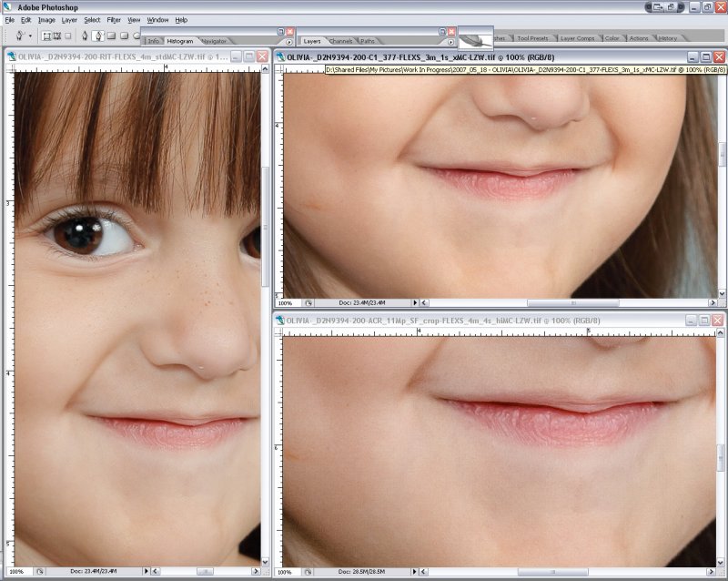Open the Image menu
This screenshot has width=728, height=581.
pyautogui.click(x=46, y=20)
